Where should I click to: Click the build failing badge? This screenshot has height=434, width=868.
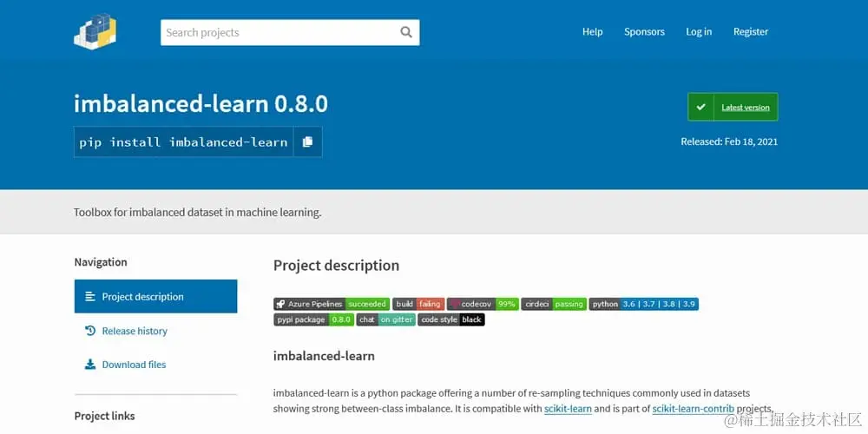tap(418, 304)
